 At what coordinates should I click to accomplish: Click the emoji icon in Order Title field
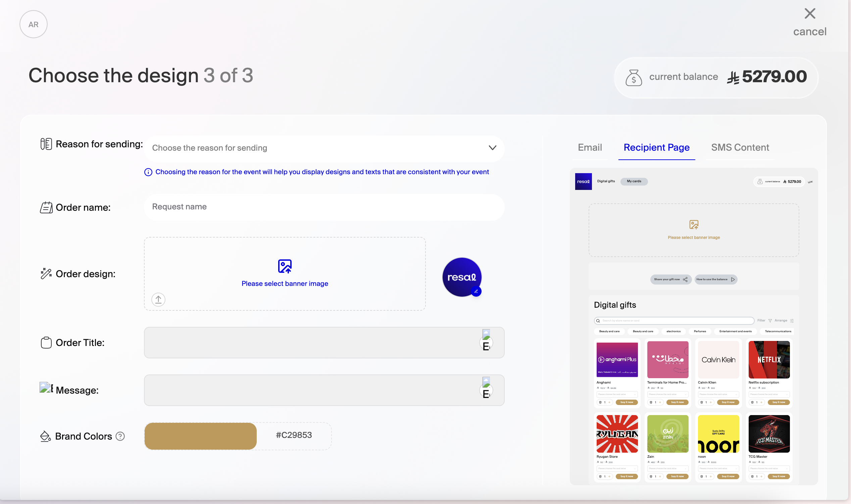tap(486, 342)
